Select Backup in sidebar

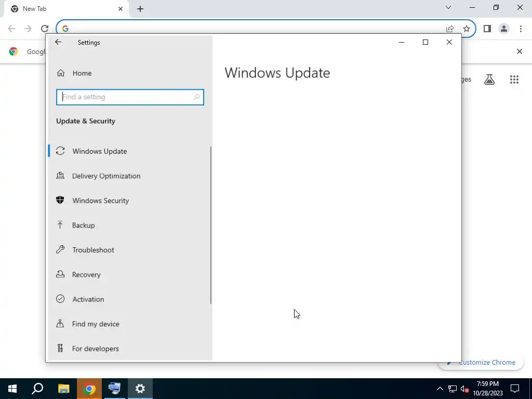click(x=130, y=225)
